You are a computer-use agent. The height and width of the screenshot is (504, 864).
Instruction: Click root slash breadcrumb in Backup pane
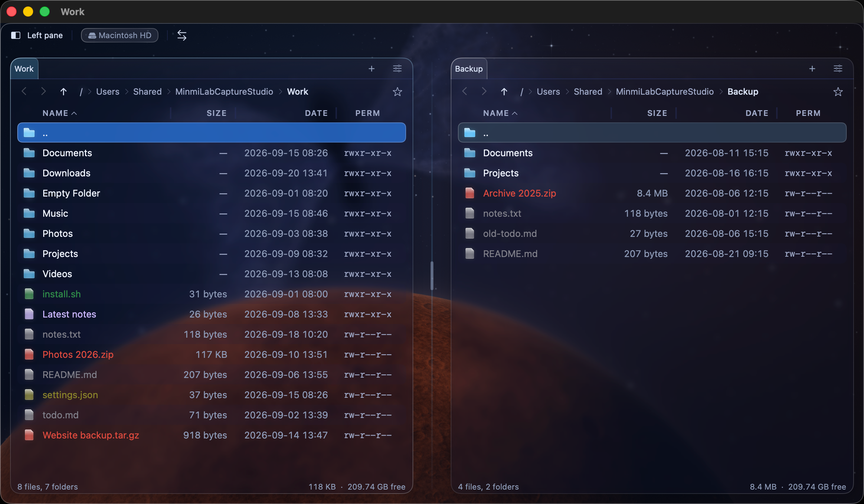[x=522, y=91]
